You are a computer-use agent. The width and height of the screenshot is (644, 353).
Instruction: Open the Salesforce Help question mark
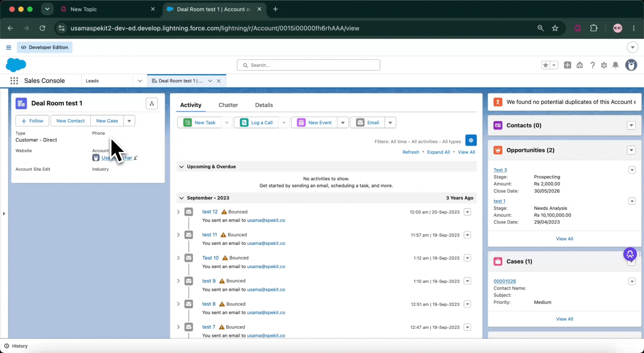592,65
